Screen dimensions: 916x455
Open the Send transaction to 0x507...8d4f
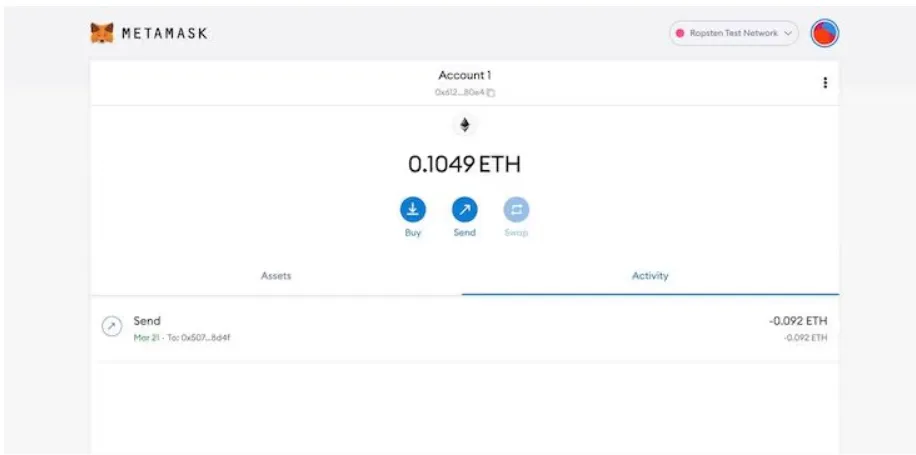click(x=464, y=329)
